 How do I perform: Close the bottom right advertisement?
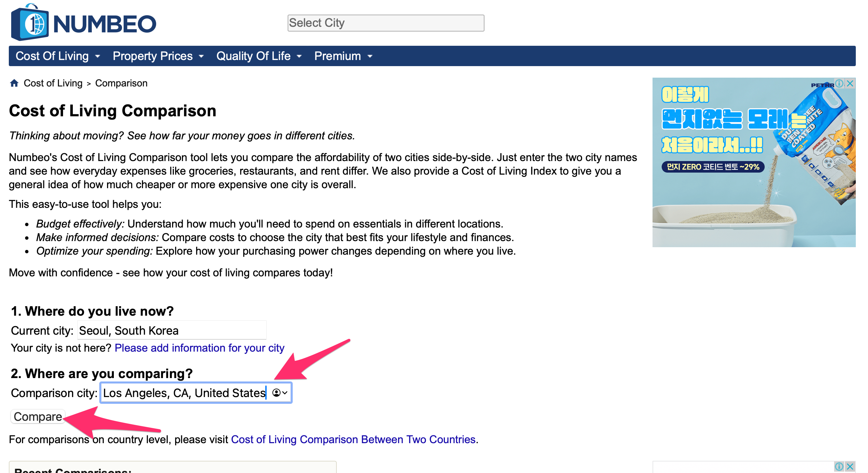point(850,467)
